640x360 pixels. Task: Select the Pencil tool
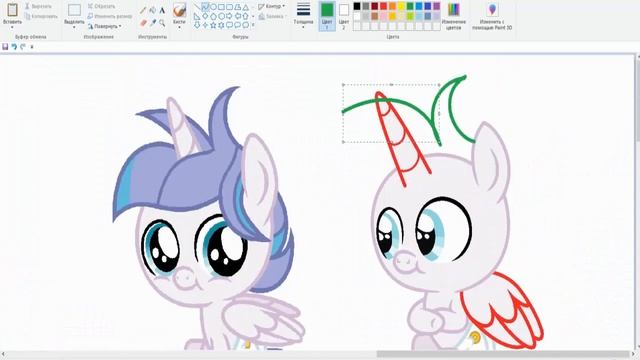point(143,10)
